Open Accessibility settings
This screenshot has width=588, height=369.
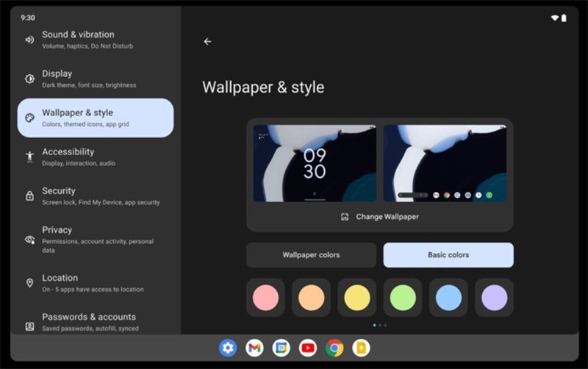point(96,157)
